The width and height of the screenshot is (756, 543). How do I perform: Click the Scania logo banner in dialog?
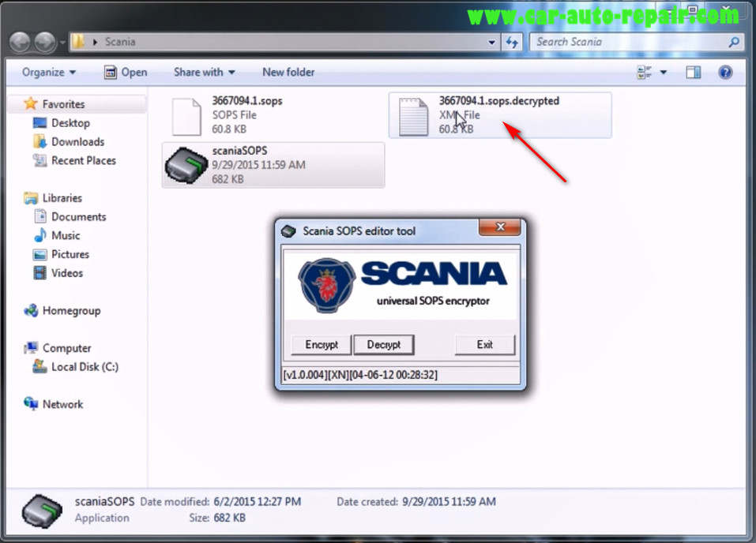[x=401, y=285]
